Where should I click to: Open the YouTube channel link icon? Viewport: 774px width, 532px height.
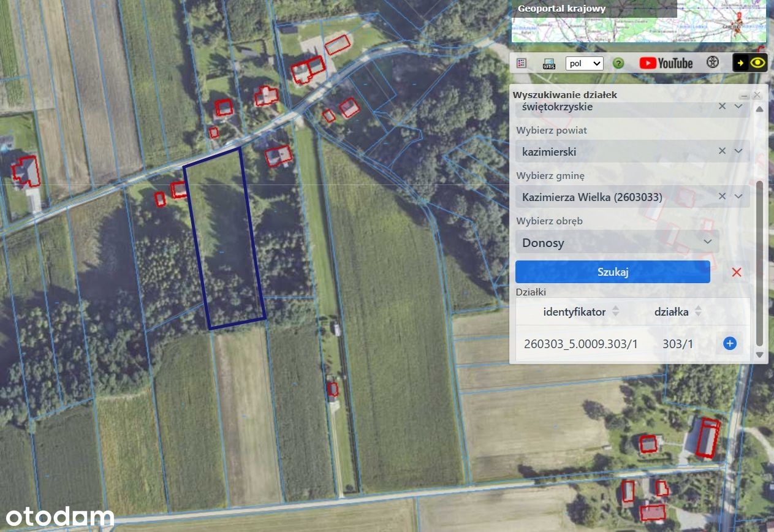[x=666, y=63]
